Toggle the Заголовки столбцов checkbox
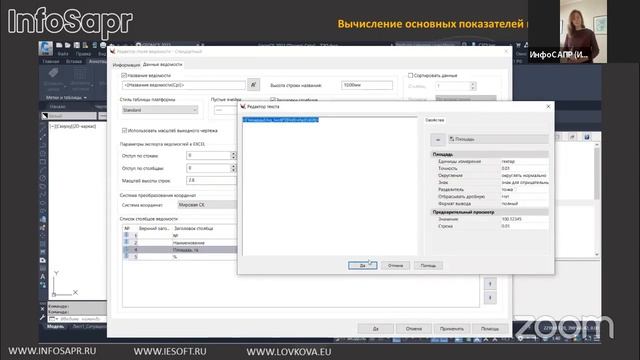 click(273, 100)
